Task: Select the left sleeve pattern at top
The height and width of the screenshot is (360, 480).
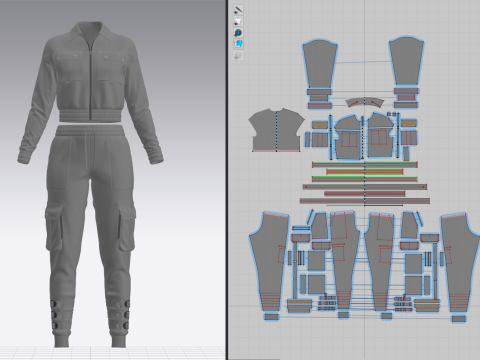Action: (320, 63)
